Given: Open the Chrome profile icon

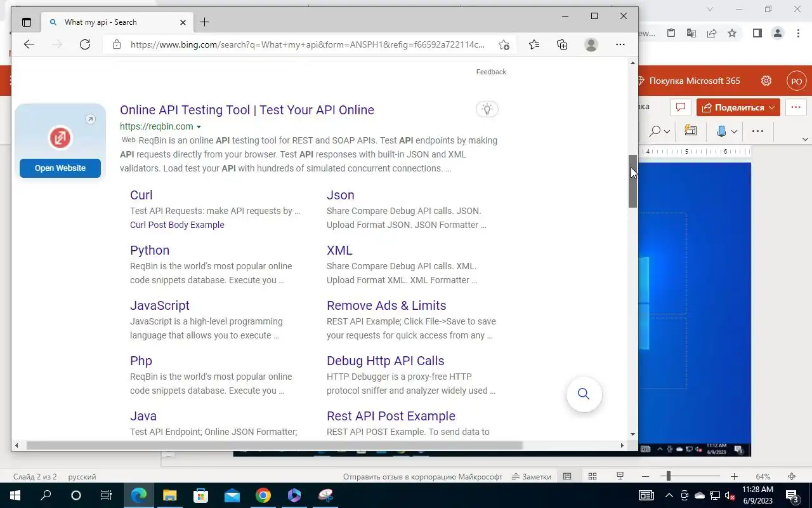Looking at the screenshot, I should click(x=777, y=33).
